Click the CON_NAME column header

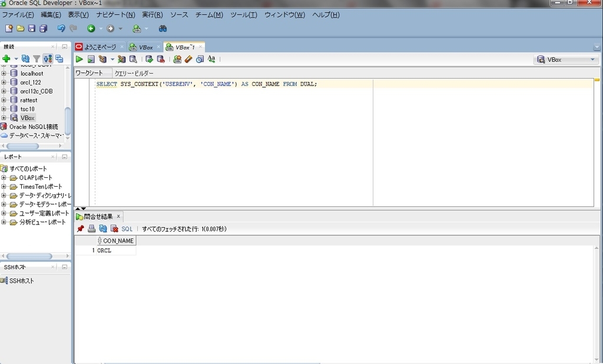pos(117,240)
